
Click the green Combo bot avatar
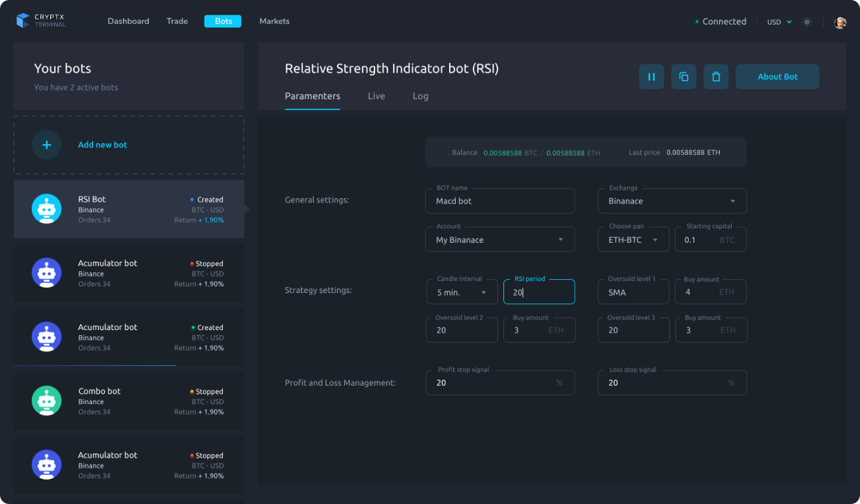point(46,401)
